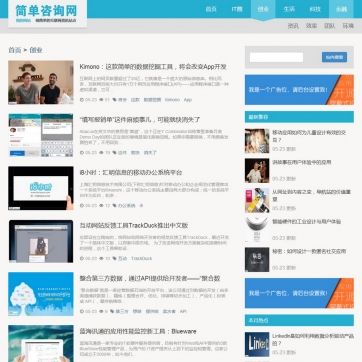Screen dimensions: 362x362
Task: Click the views eye icon on Kimono article
Action: click(101, 100)
